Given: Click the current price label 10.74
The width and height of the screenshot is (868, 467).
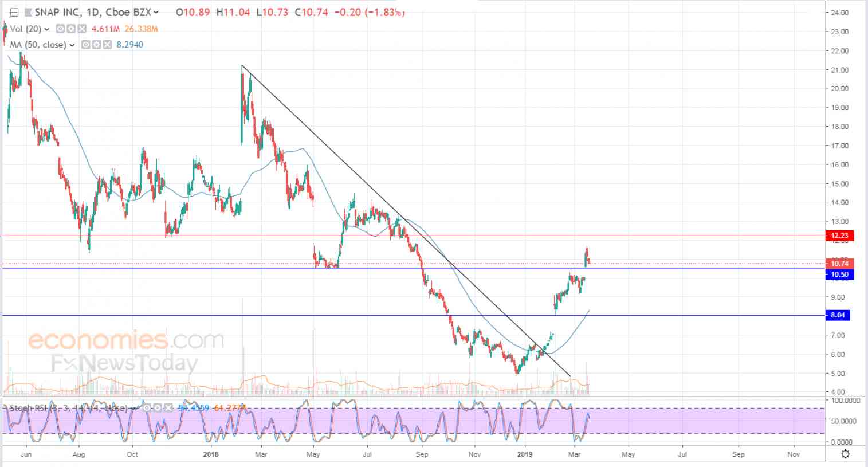Looking at the screenshot, I should (839, 264).
